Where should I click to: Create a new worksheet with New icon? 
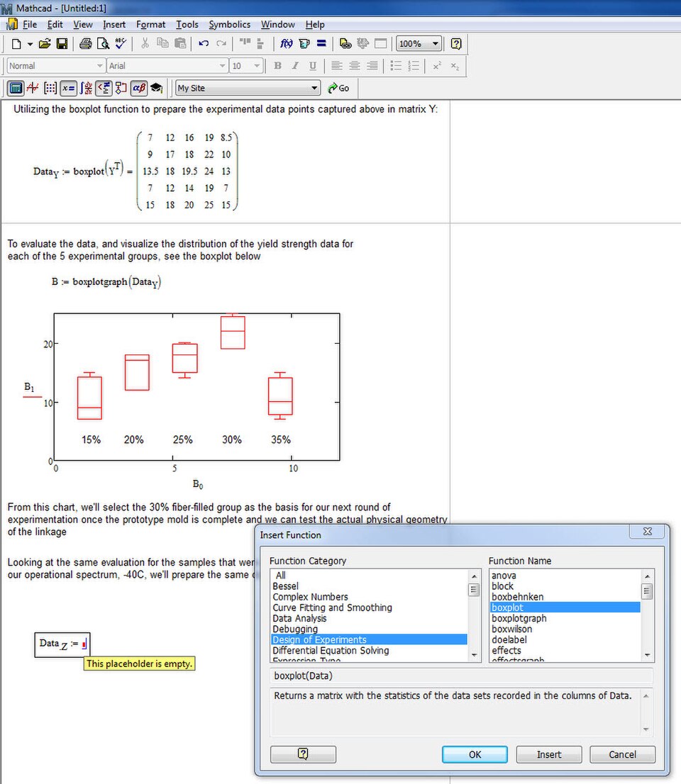[16, 44]
